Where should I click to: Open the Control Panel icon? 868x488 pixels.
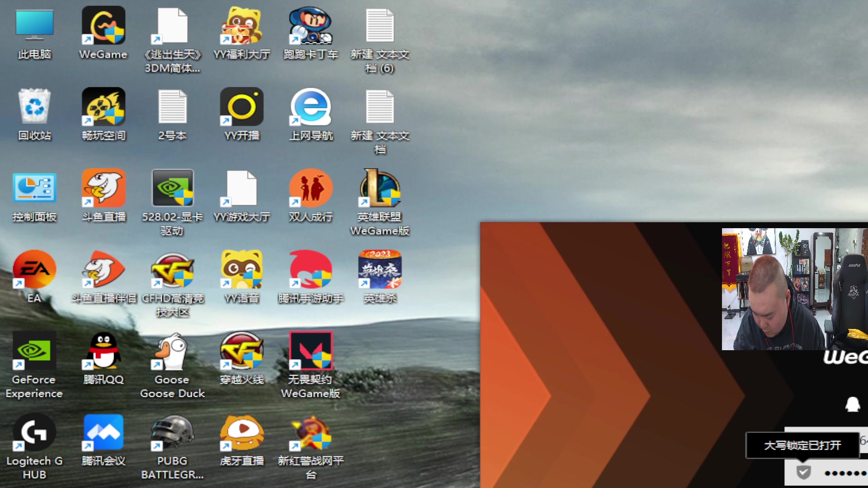34,188
